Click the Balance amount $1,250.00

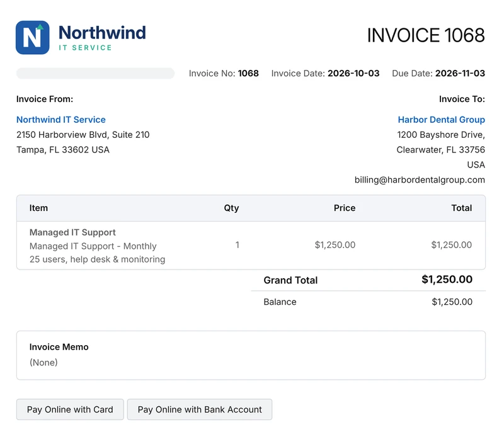click(452, 302)
